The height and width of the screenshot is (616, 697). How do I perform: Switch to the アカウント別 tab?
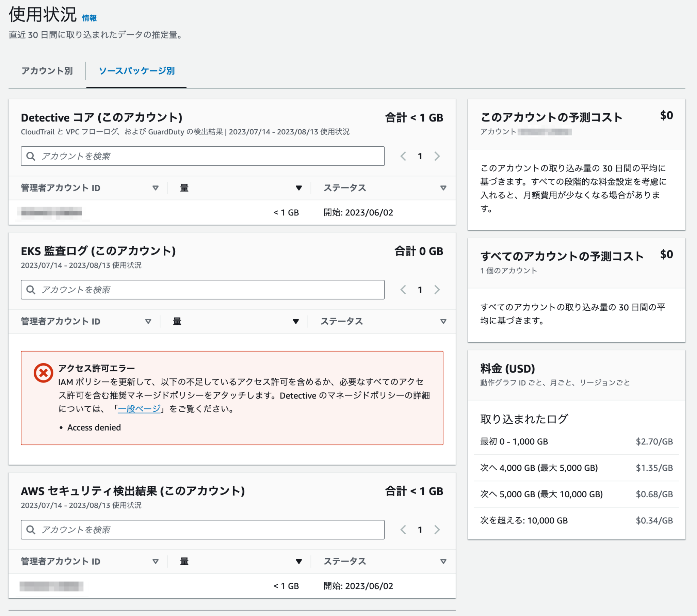click(47, 71)
